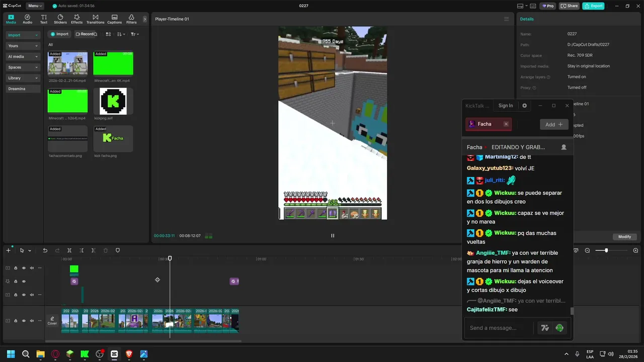This screenshot has height=362, width=644.
Task: Zoom in the timeline with plus magnifier
Action: 635,250
